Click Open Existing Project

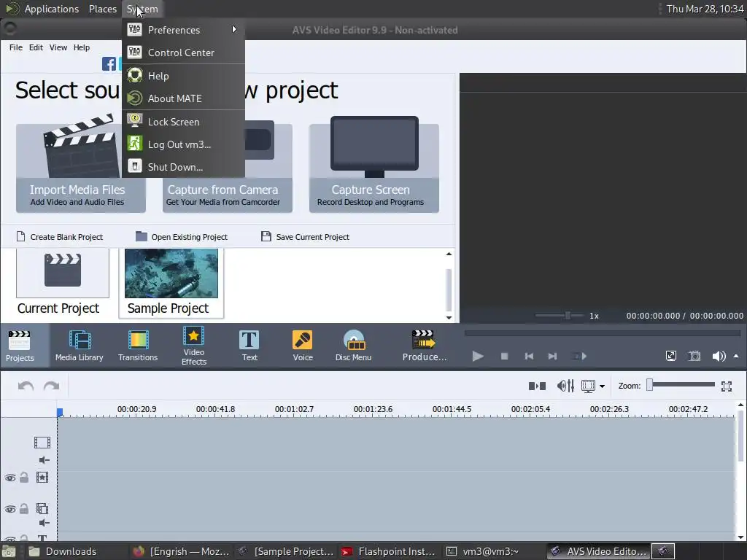182,237
